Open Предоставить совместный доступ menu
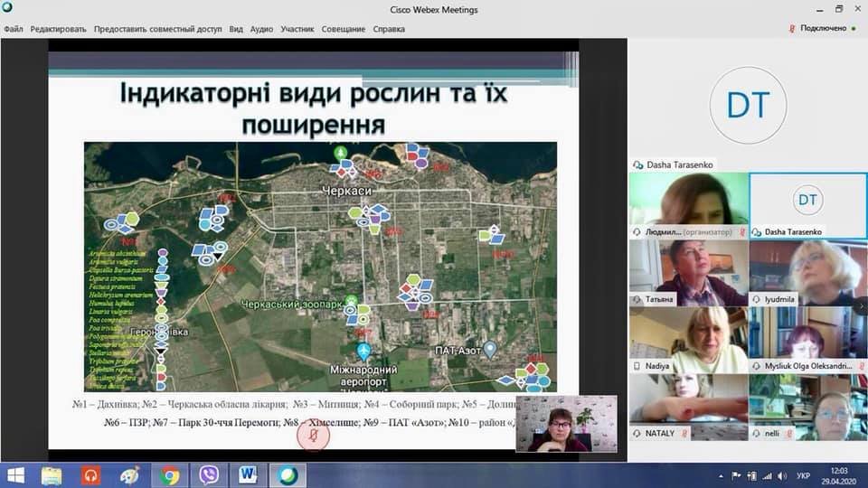868x488 pixels. (x=157, y=29)
